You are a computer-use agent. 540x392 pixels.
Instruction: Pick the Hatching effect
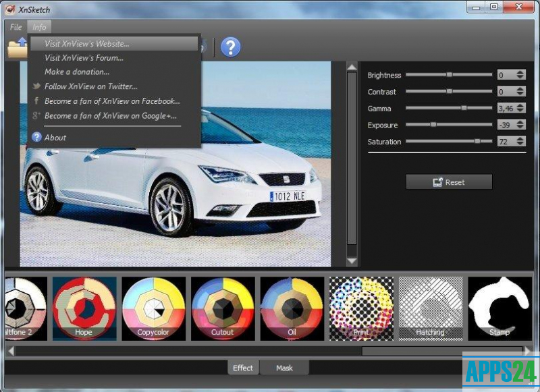[430, 307]
